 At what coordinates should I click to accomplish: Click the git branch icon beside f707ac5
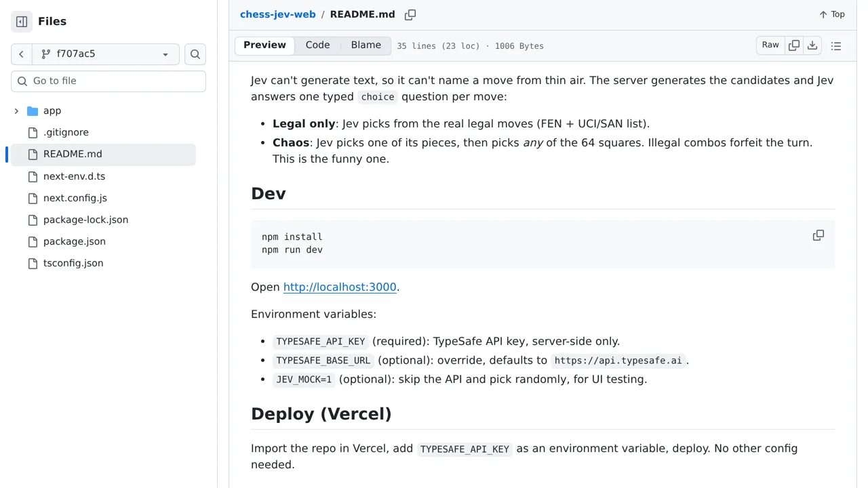coord(46,54)
